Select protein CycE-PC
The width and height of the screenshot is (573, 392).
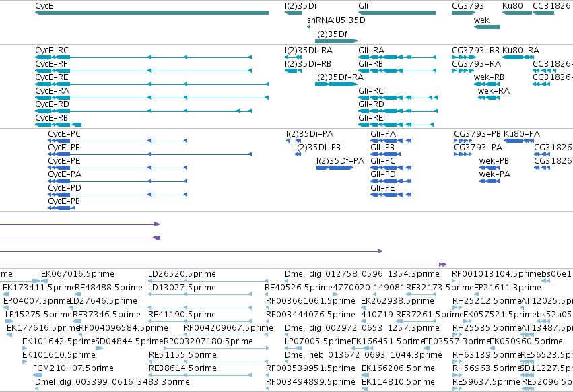point(117,141)
